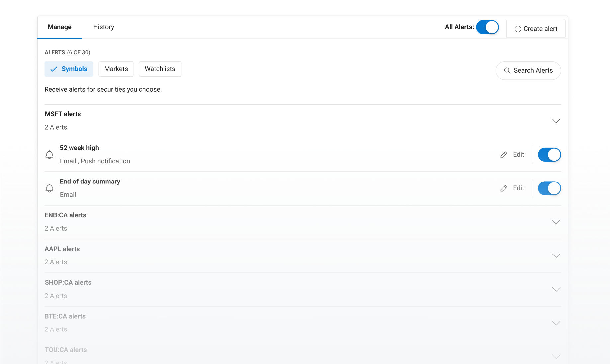Screen dimensions: 610x364
Task: Click the magnifier icon in Search Alerts
Action: point(507,71)
